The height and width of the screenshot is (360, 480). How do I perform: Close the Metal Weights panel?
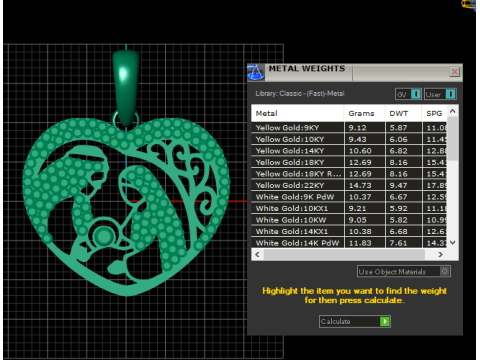click(455, 72)
